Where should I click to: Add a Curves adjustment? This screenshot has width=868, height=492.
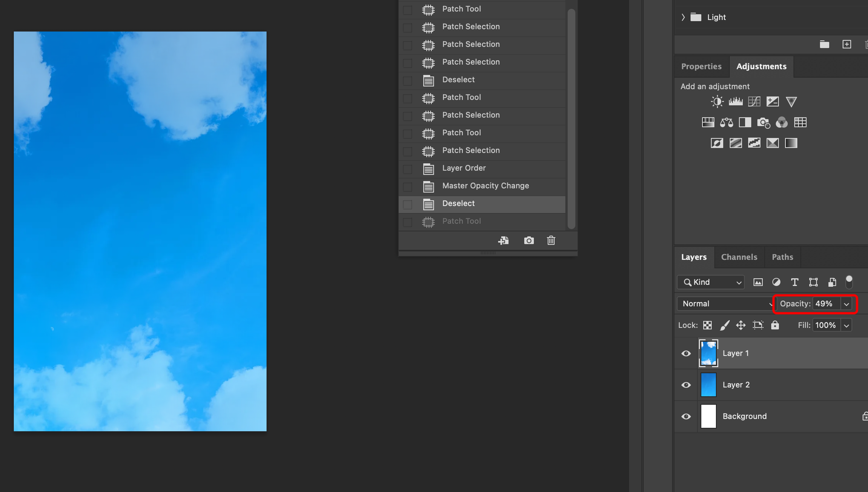pos(754,101)
